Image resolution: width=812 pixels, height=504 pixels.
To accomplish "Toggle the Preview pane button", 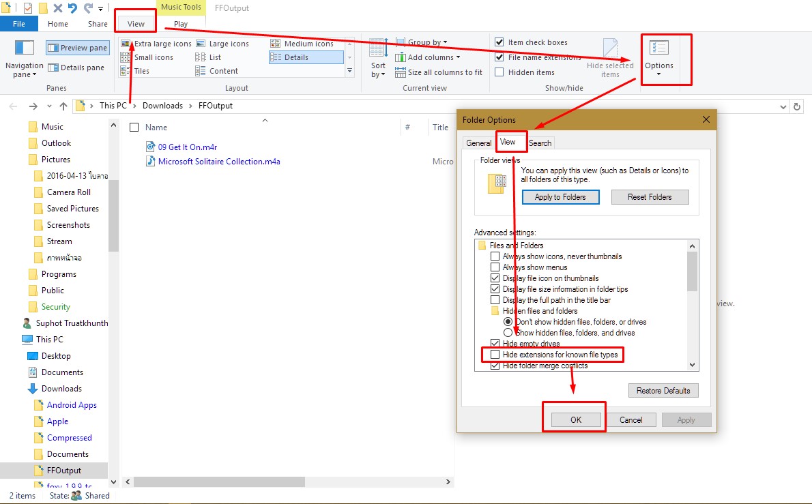I will pos(78,48).
